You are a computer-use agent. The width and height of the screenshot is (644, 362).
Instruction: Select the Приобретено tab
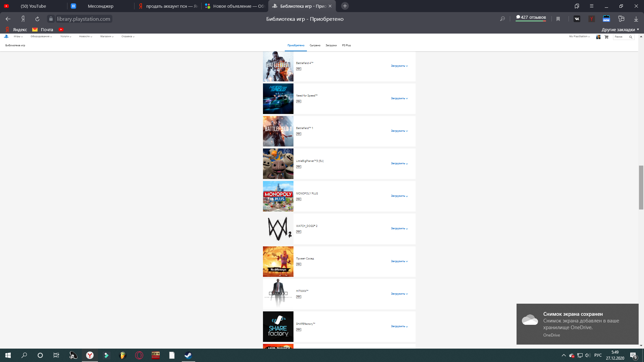click(296, 45)
